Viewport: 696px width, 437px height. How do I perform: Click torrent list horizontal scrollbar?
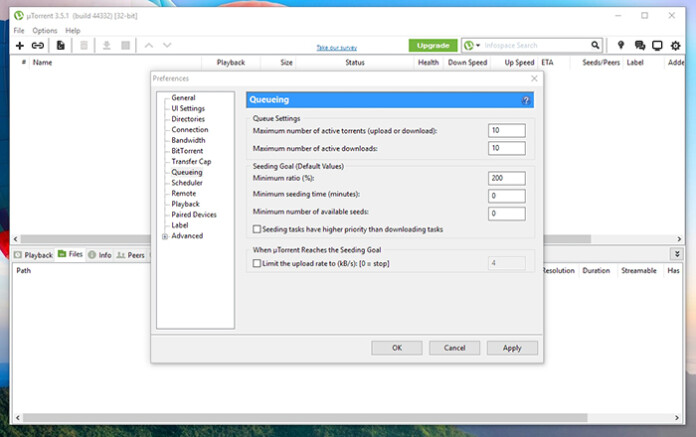[x=347, y=239]
